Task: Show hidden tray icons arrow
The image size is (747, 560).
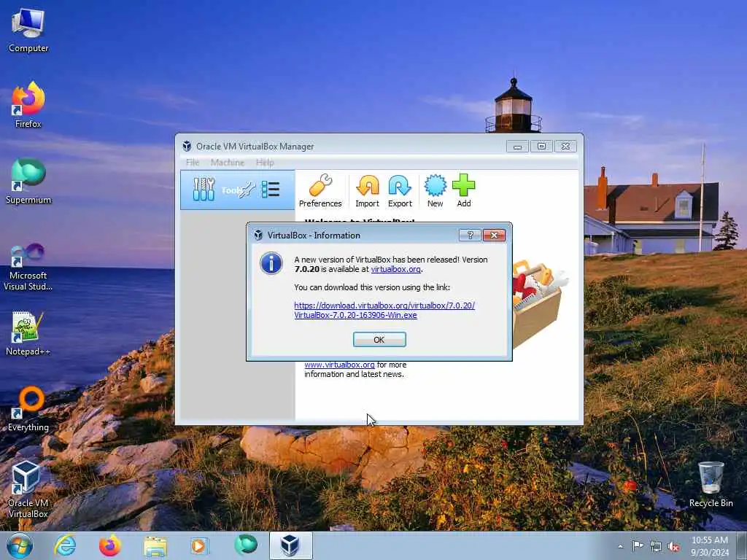Action: 620,547
